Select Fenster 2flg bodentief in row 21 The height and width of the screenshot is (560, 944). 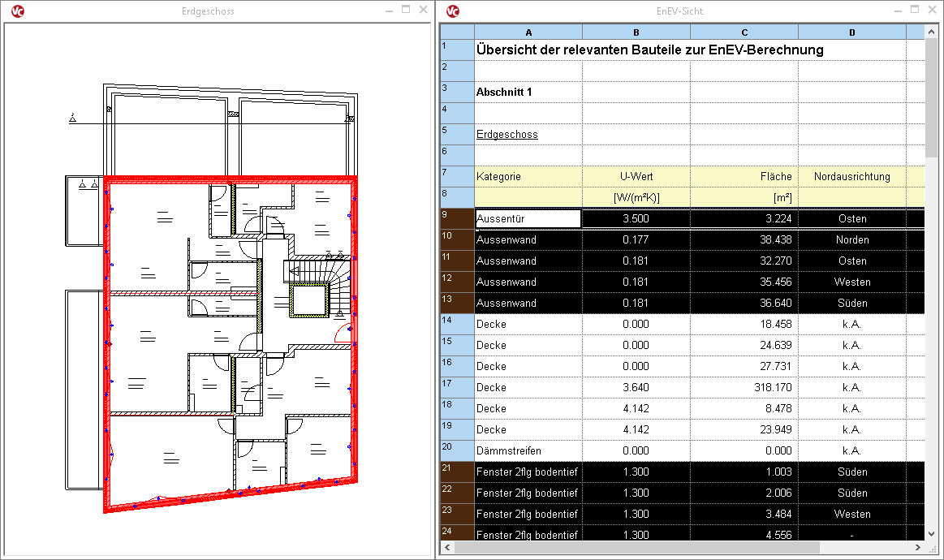[528, 472]
